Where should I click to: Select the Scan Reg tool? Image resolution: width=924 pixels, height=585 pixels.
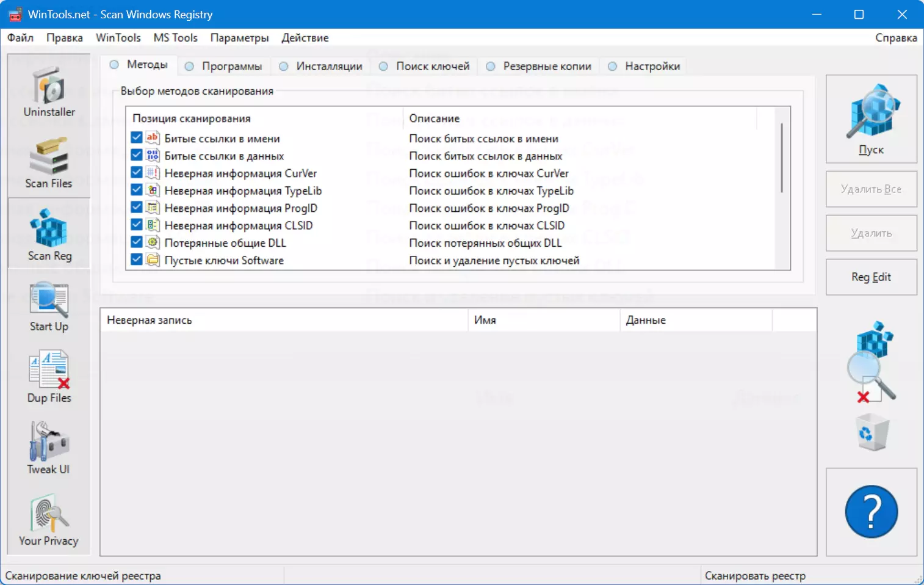point(49,234)
